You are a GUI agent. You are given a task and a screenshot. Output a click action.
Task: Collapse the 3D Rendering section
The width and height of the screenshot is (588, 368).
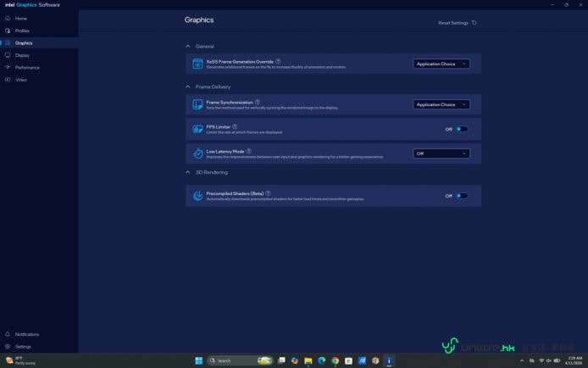(x=188, y=172)
